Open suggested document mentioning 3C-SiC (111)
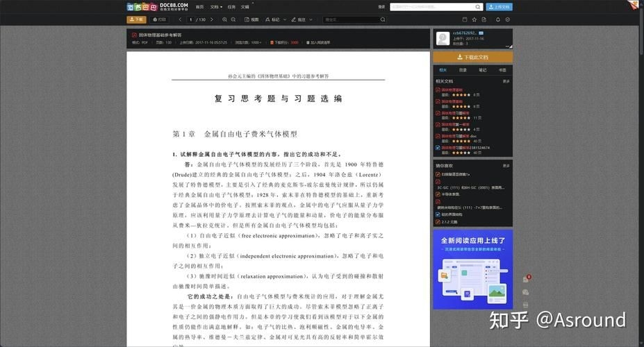This screenshot has width=644, height=347. click(x=471, y=187)
